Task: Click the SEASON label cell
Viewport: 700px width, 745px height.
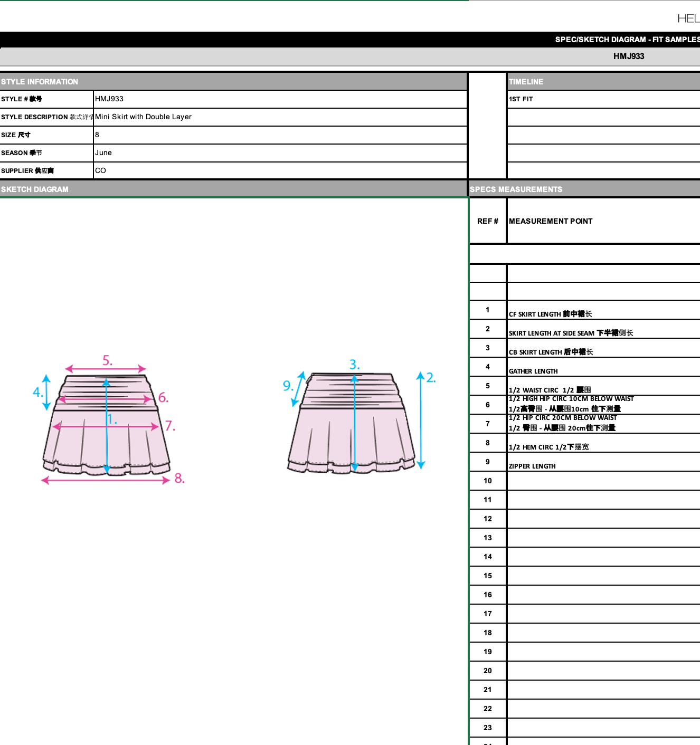Action: (46, 153)
